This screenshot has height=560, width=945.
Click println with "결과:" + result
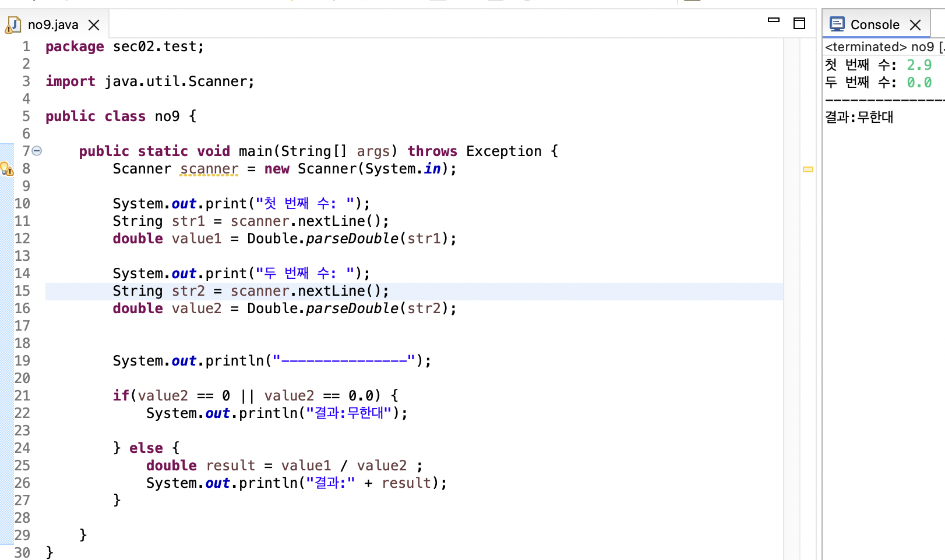[x=297, y=483]
